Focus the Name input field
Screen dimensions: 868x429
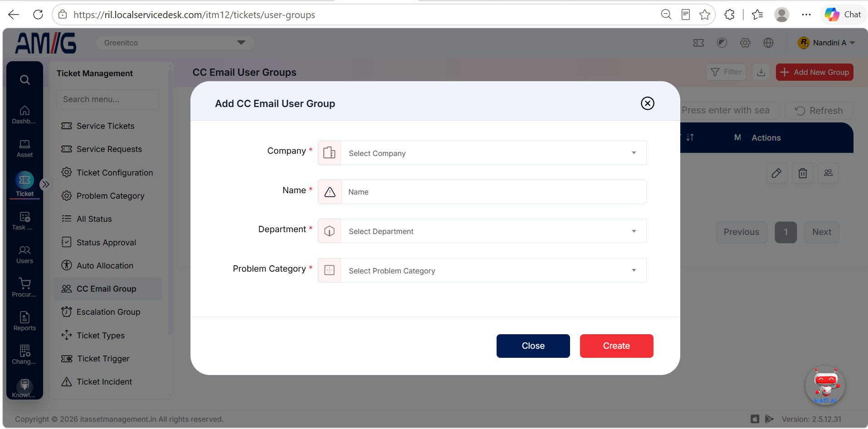493,192
